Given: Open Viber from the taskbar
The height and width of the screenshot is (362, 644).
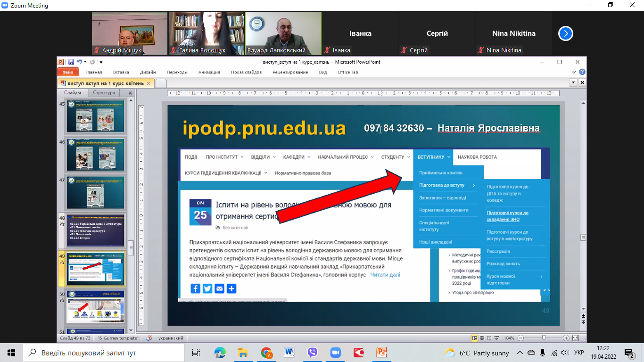Looking at the screenshot, I should point(312,353).
